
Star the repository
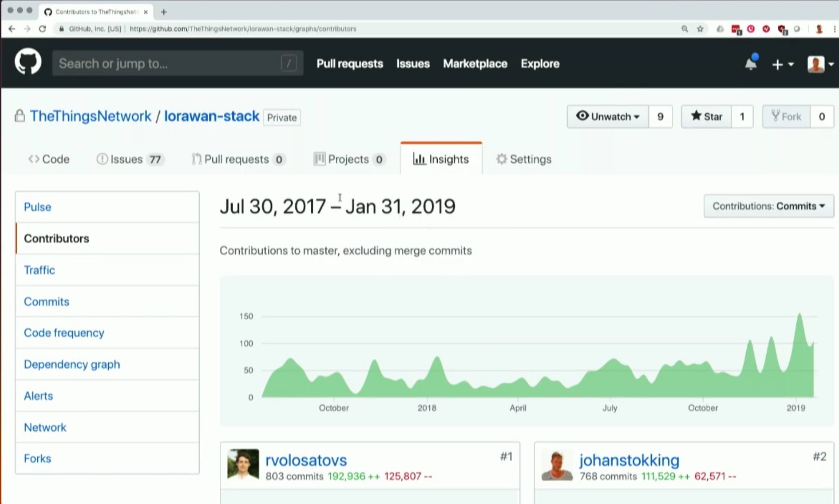pos(706,116)
